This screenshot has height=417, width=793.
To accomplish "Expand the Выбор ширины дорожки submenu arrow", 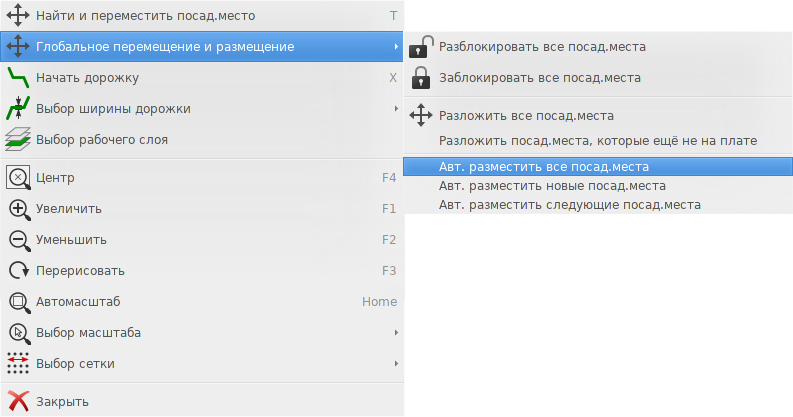I will click(396, 109).
